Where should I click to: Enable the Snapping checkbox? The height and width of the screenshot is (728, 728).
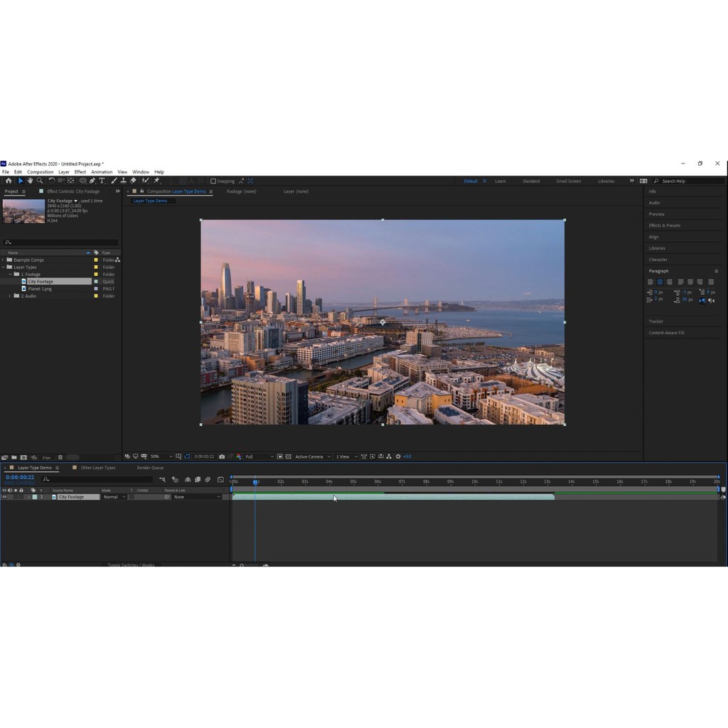(213, 181)
